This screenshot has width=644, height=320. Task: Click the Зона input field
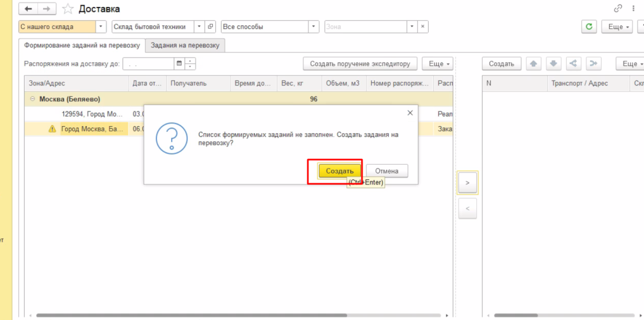364,27
